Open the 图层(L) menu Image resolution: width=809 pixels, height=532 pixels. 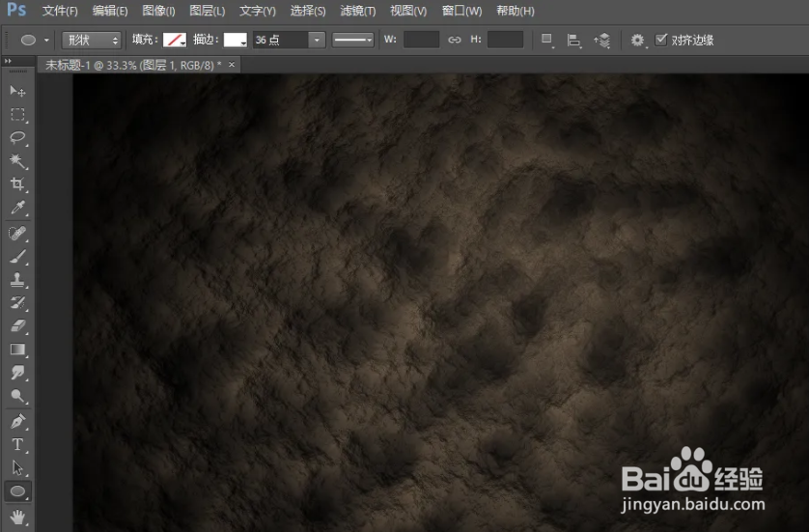click(208, 11)
